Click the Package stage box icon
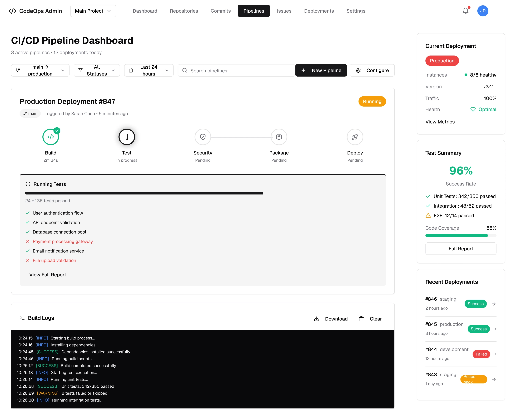This screenshot has width=516, height=420. (x=279, y=137)
